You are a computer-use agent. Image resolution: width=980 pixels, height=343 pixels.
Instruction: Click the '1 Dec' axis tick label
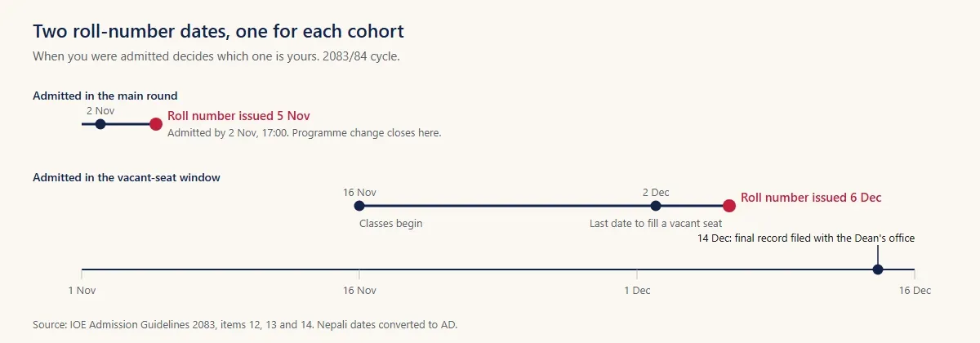pos(637,290)
